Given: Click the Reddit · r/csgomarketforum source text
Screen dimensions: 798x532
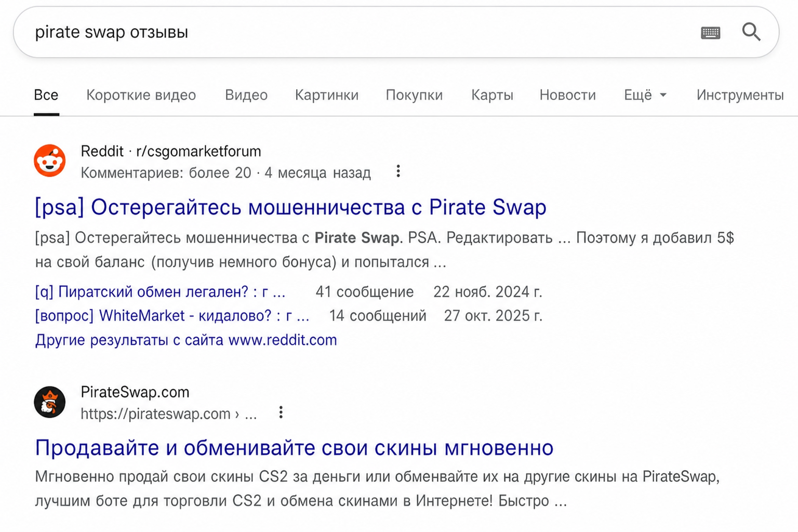Looking at the screenshot, I should coord(171,151).
